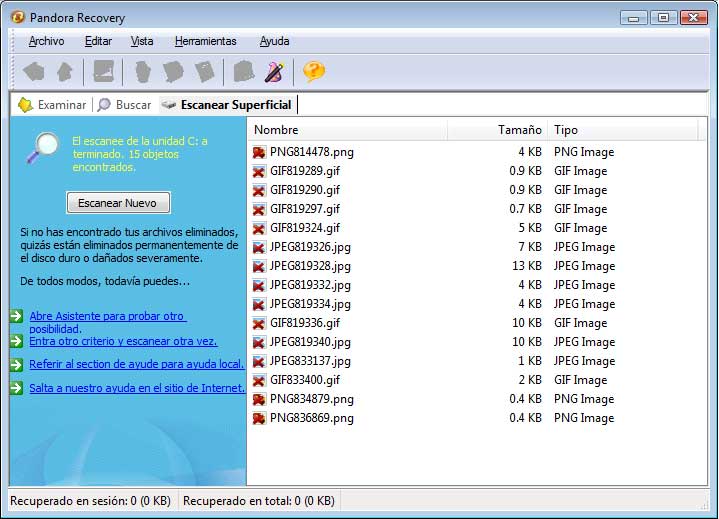Image resolution: width=719 pixels, height=519 pixels.
Task: Sort by the Tipo column header
Action: pos(623,130)
